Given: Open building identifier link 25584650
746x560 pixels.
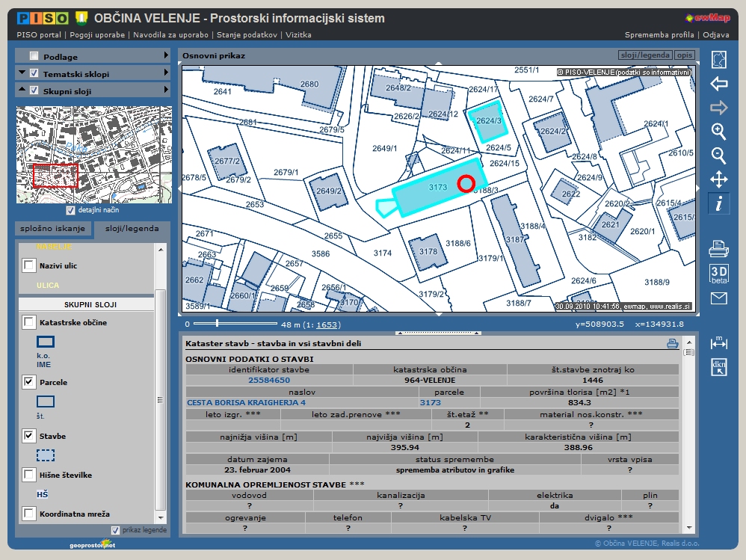Looking at the screenshot, I should click(x=268, y=380).
